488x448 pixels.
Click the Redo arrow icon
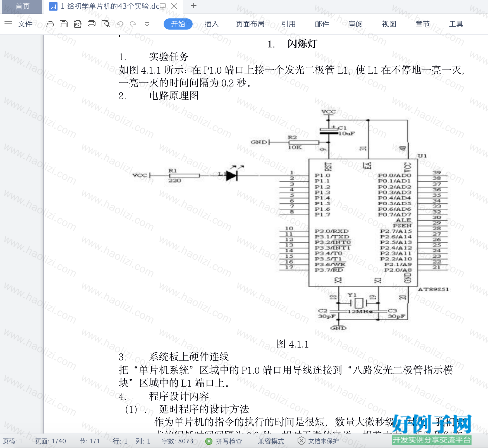click(x=133, y=24)
